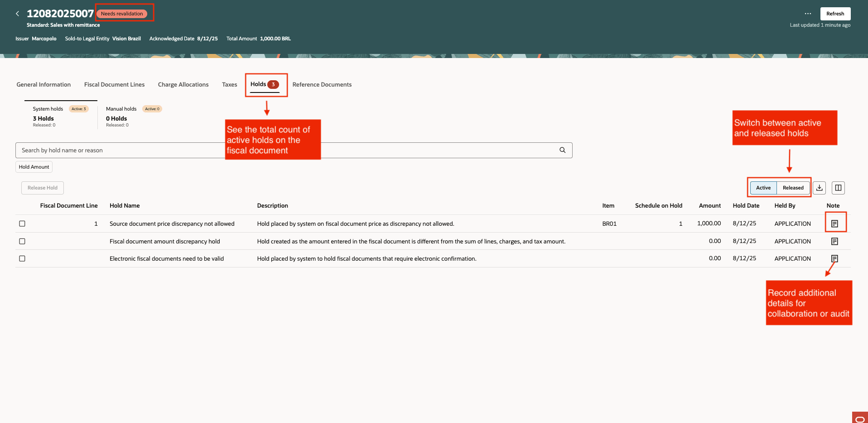Viewport: 868px width, 423px height.
Task: Click 'Electronic fiscal documents need to be valid' name
Action: [167, 258]
